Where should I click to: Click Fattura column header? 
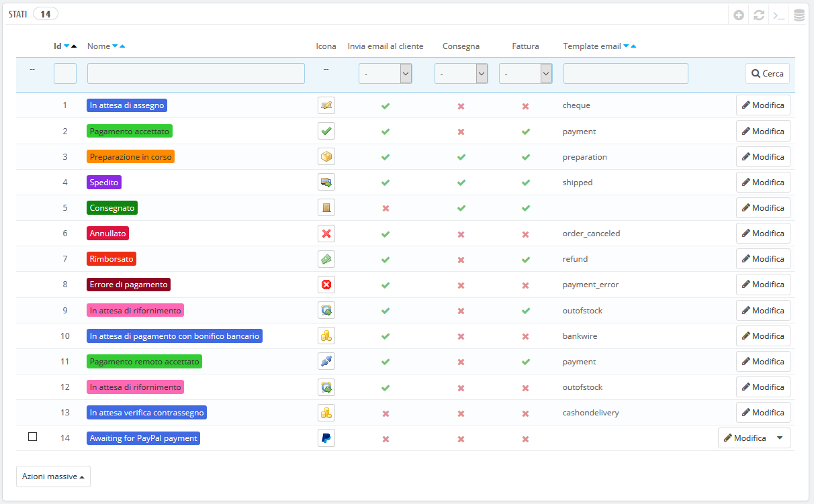[526, 46]
